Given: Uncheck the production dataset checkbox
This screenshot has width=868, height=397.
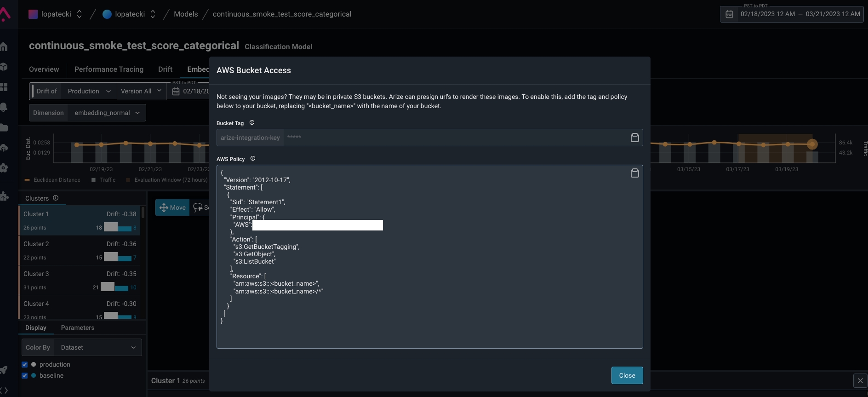Looking at the screenshot, I should point(25,365).
